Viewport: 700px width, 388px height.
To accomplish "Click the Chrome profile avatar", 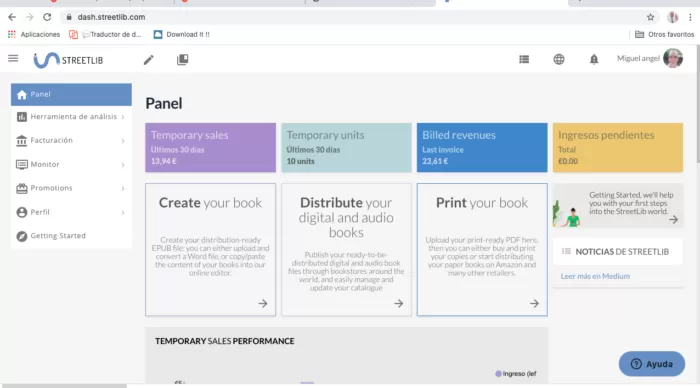I will pyautogui.click(x=673, y=17).
